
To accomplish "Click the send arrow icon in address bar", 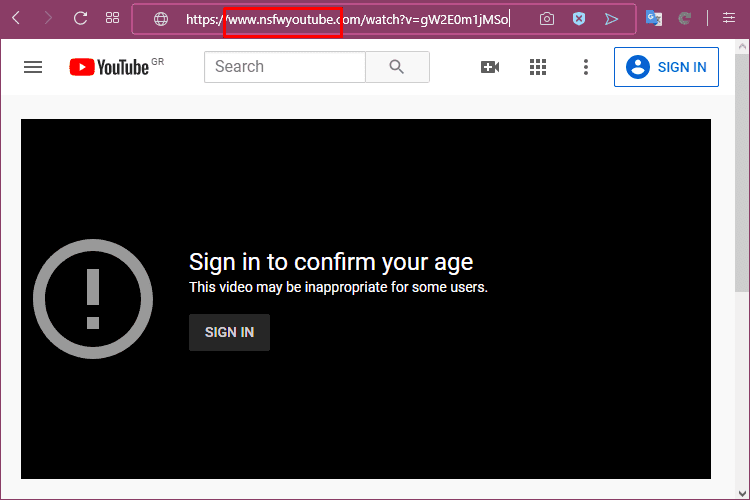I will point(611,19).
